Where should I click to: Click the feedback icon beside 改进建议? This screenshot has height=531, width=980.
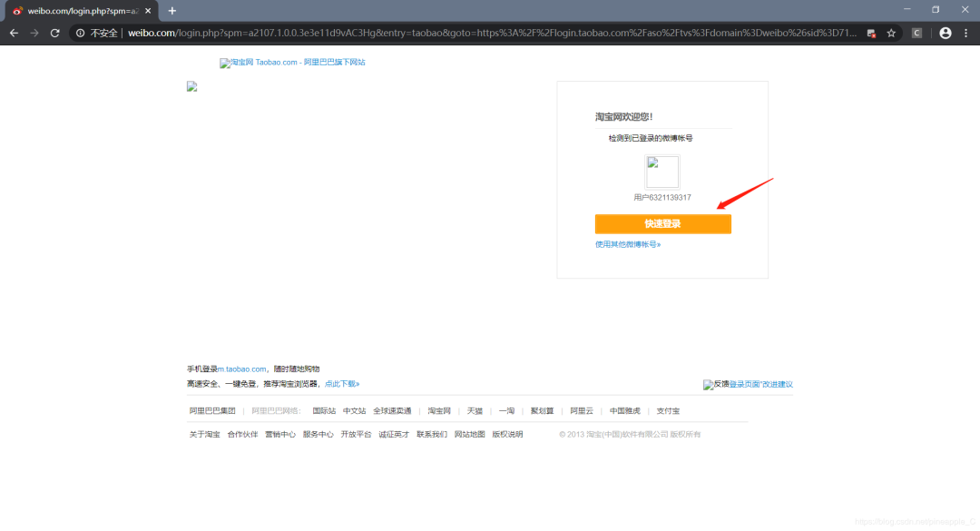[x=710, y=384]
